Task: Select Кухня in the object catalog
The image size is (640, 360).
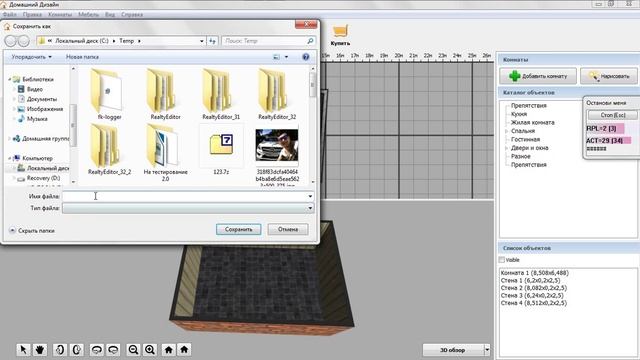Action: [519, 114]
